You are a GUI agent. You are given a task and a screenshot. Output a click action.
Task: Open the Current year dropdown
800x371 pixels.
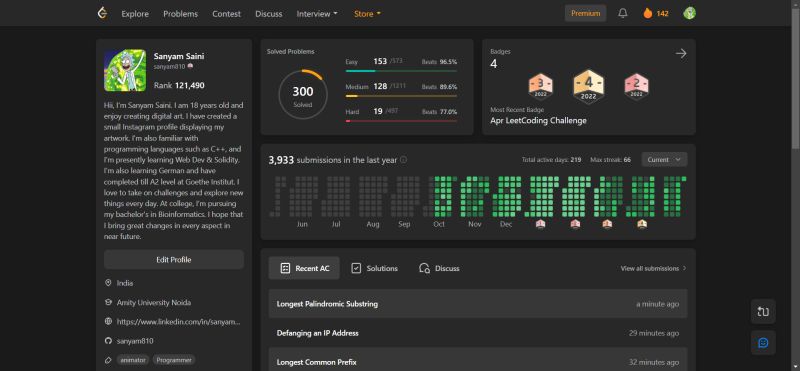[x=664, y=160]
